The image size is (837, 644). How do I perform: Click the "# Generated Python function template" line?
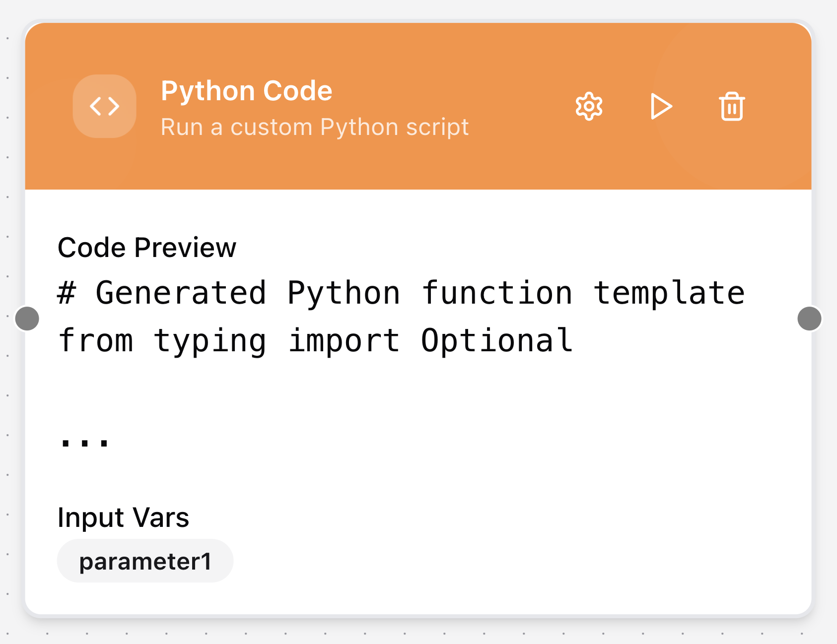pyautogui.click(x=401, y=293)
